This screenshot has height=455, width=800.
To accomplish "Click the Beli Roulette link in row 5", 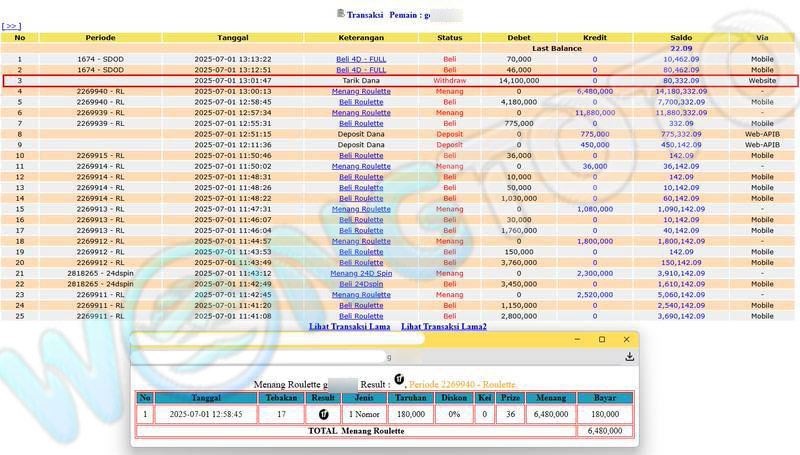I will [x=361, y=102].
